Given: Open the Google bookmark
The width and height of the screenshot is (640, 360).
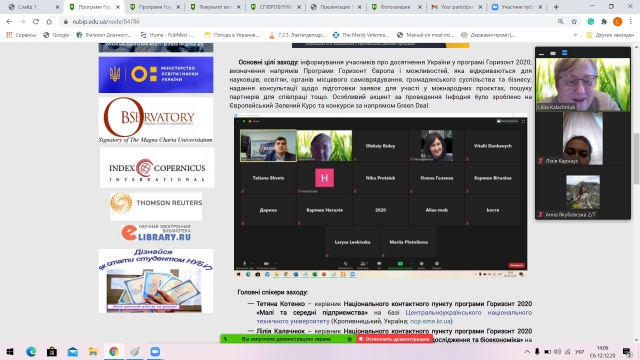Looking at the screenshot, I should (x=56, y=35).
